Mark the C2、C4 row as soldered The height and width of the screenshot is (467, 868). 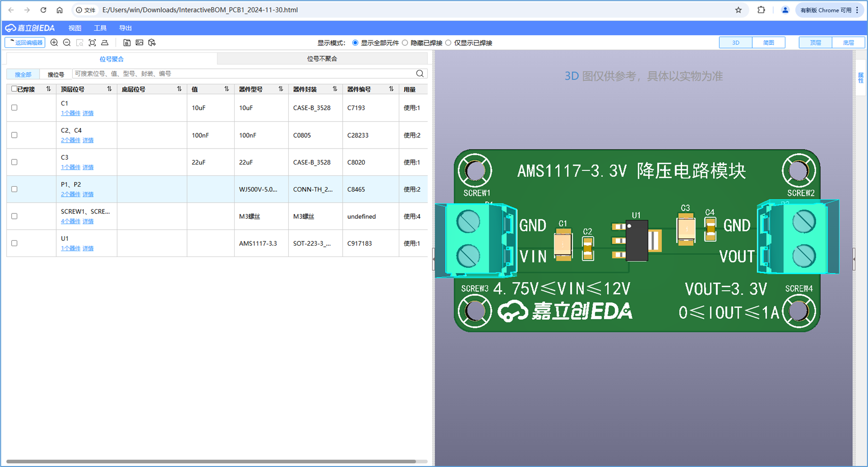[14, 135]
